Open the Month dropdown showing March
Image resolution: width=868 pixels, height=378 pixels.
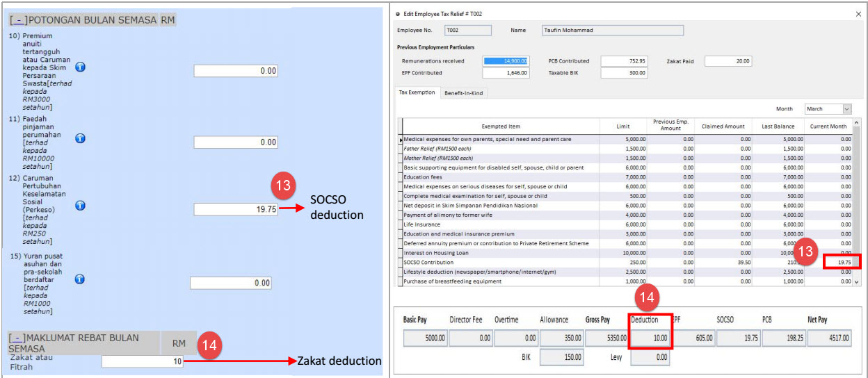pos(846,109)
